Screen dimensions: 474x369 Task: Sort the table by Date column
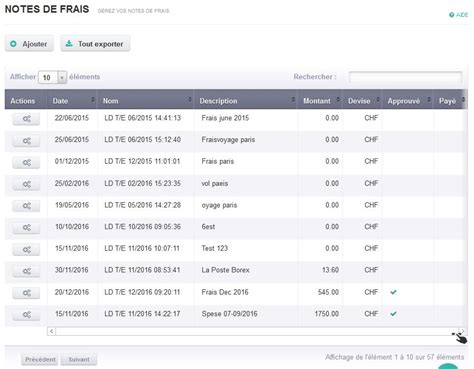click(72, 100)
